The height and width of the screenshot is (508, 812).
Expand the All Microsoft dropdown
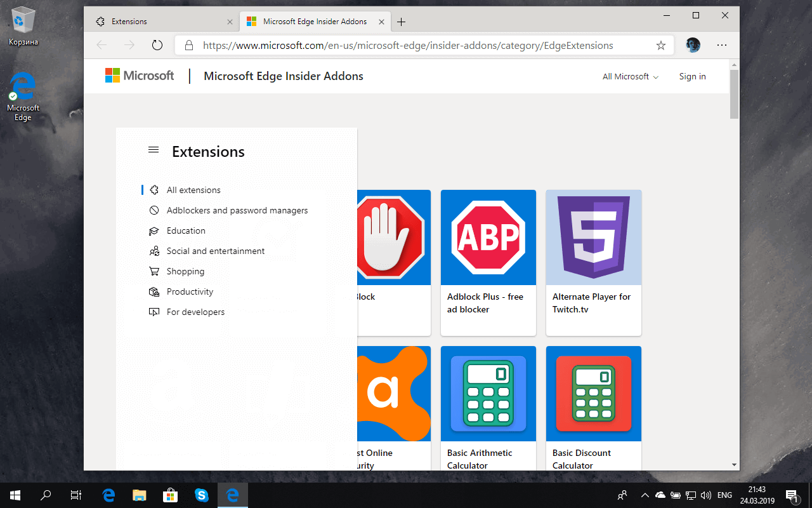click(631, 77)
